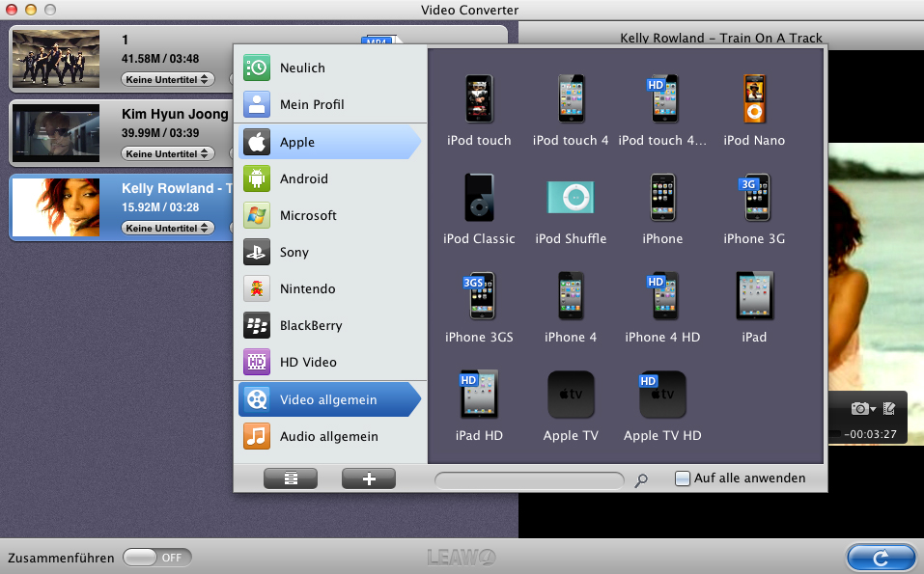Open subtitle dropdown for Kim Hyun Joong video
Image resolution: width=924 pixels, height=574 pixels.
point(168,154)
